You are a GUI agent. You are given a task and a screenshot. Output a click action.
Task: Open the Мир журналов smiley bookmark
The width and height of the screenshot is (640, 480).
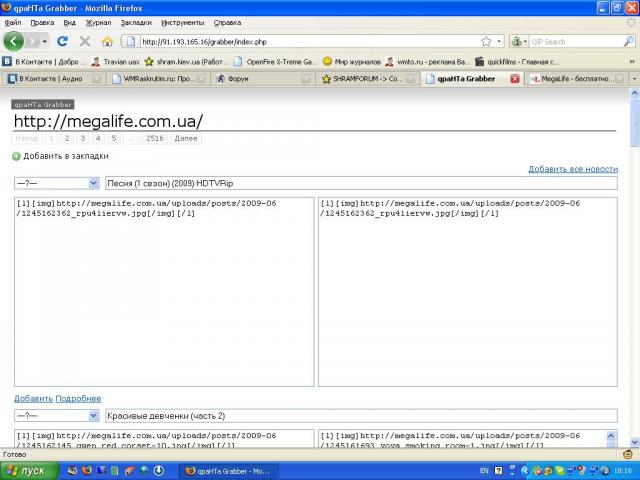point(352,62)
